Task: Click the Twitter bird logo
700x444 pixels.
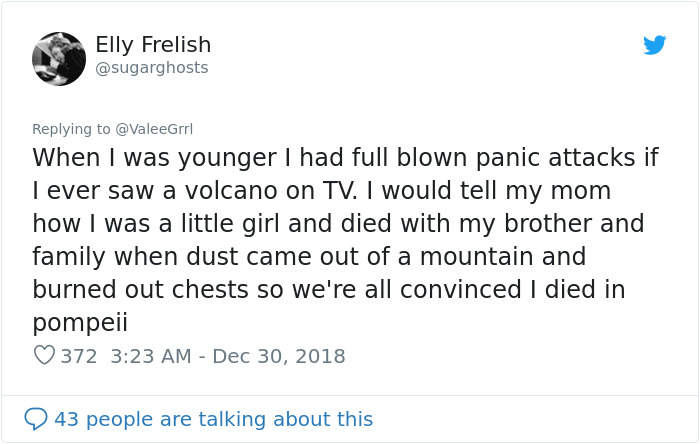Action: [654, 46]
